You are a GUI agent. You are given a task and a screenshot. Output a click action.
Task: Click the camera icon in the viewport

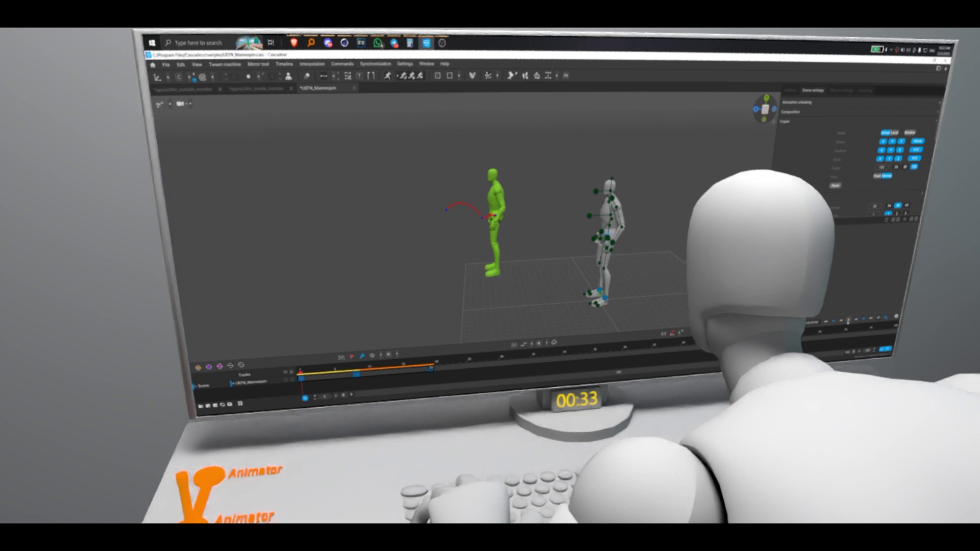(180, 104)
